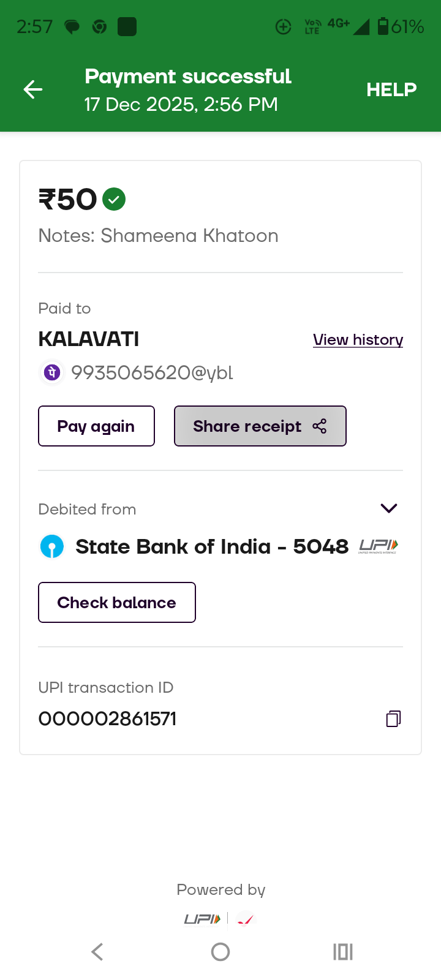Tap the green payment success checkmark

tap(114, 199)
